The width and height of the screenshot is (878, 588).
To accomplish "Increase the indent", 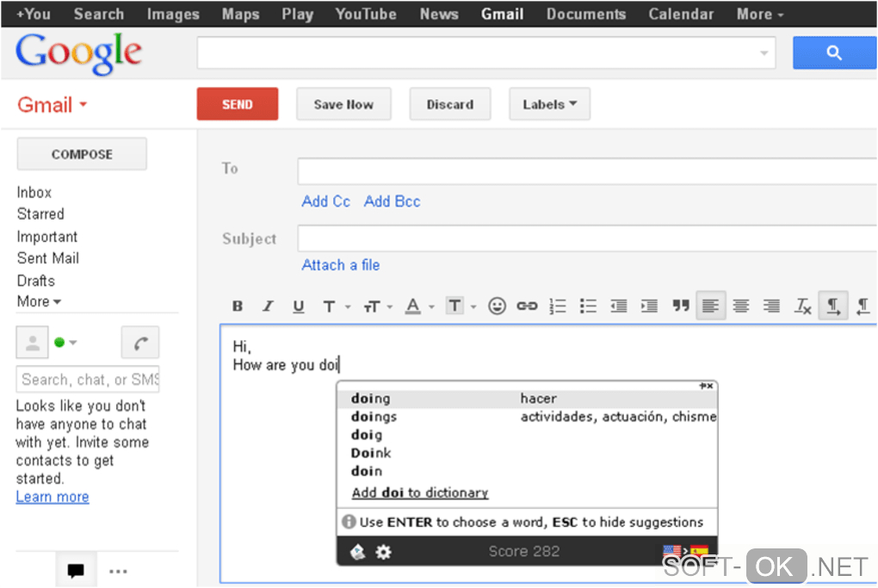I will point(650,306).
